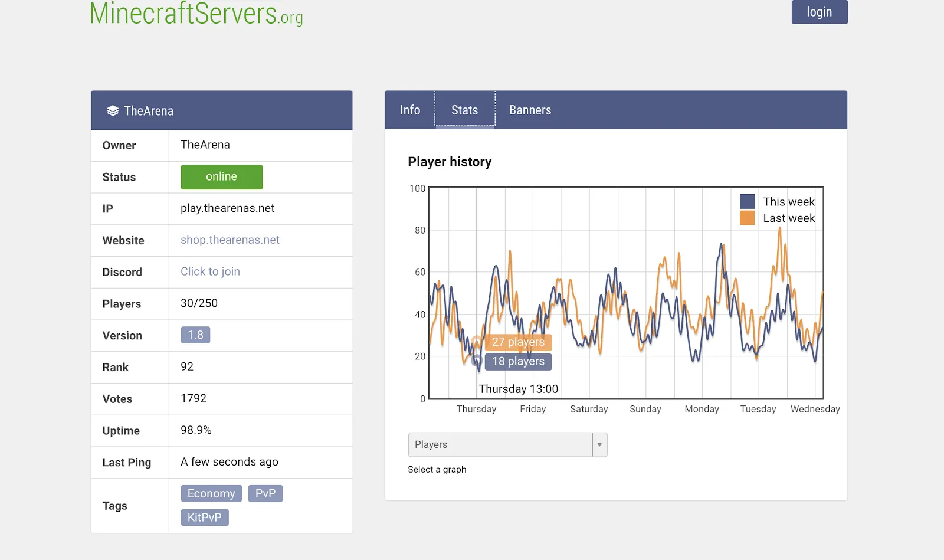944x560 pixels.
Task: Click the Friday label on the chart axis
Action: pyautogui.click(x=533, y=409)
